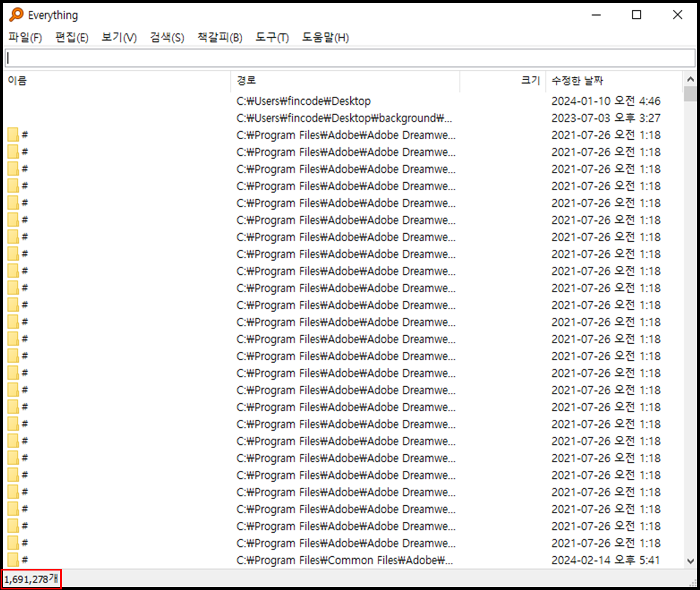Open the 검색(S) menu
This screenshot has height=590, width=700.
[167, 38]
